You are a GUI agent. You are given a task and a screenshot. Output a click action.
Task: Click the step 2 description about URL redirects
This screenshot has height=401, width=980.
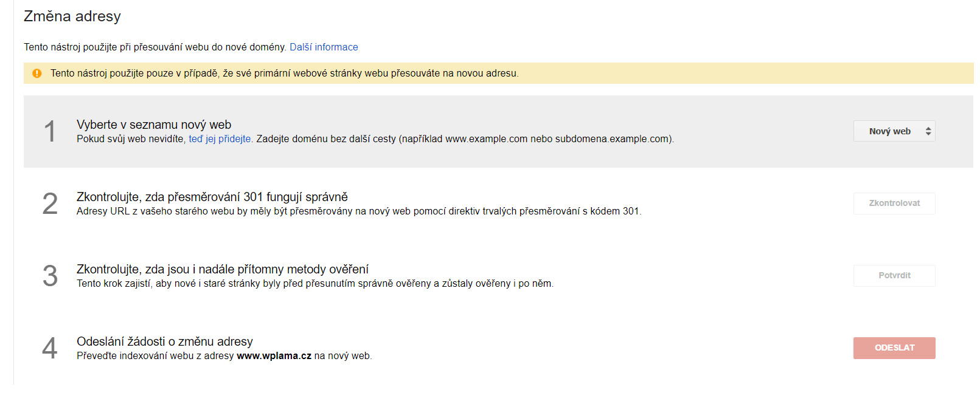coord(359,211)
